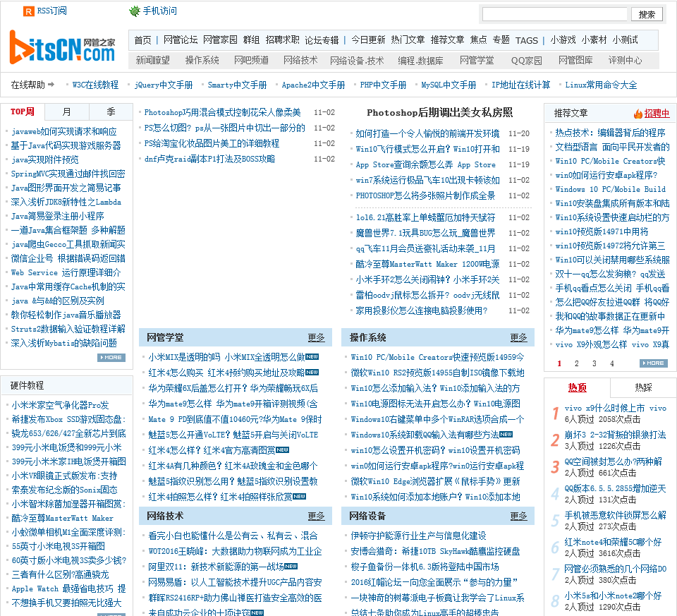
Task: Open PHP中文手册 link
Action: tap(383, 85)
